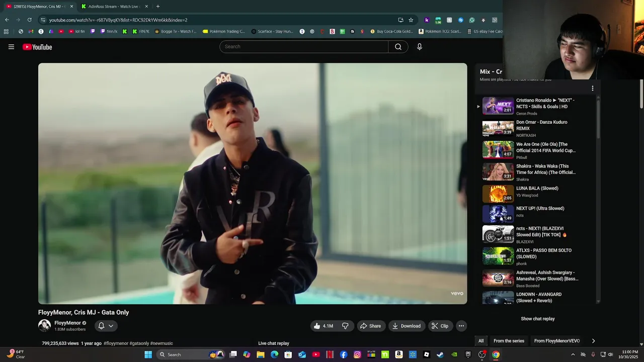Open the Windows Start menu
The width and height of the screenshot is (644, 362).
[148, 354]
